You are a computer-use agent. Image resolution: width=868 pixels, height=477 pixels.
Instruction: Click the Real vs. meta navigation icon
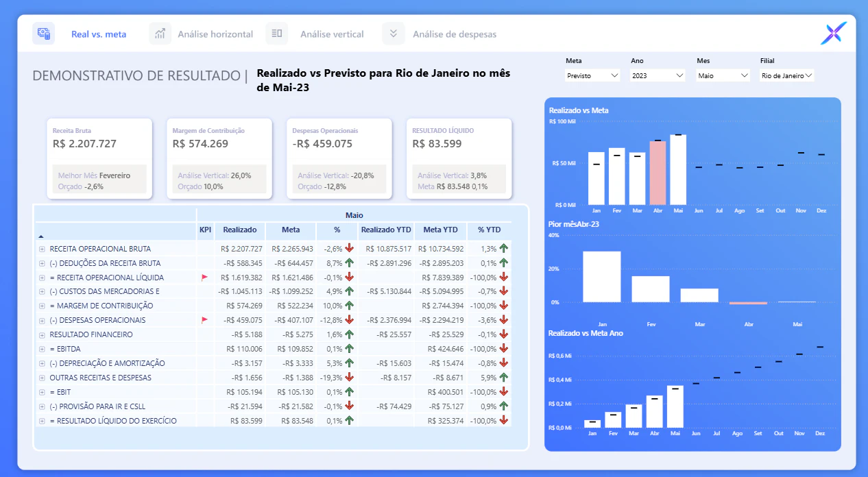pyautogui.click(x=43, y=33)
